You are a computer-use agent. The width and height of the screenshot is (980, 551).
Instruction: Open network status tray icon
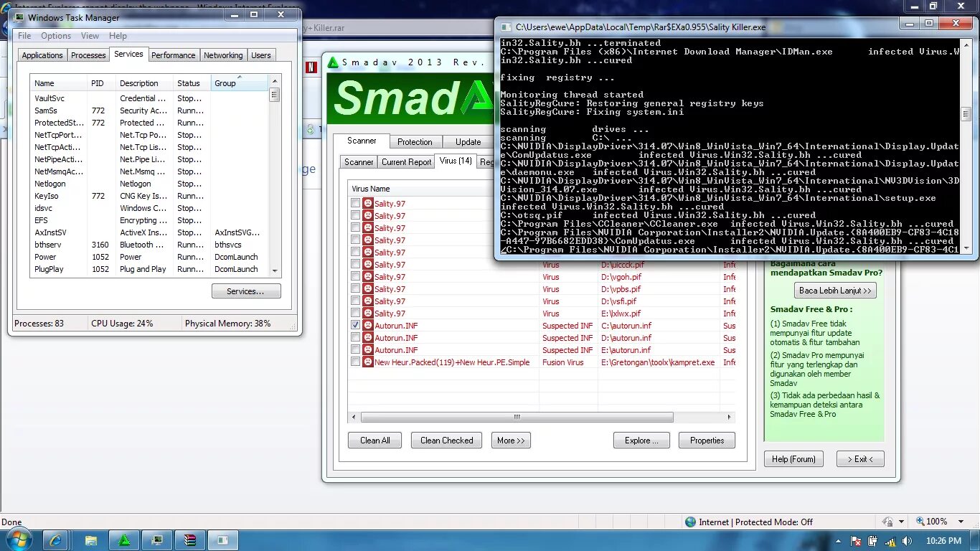[890, 541]
